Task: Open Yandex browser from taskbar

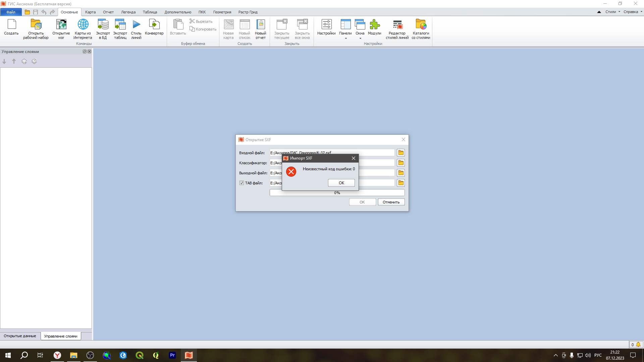Action: 57,355
